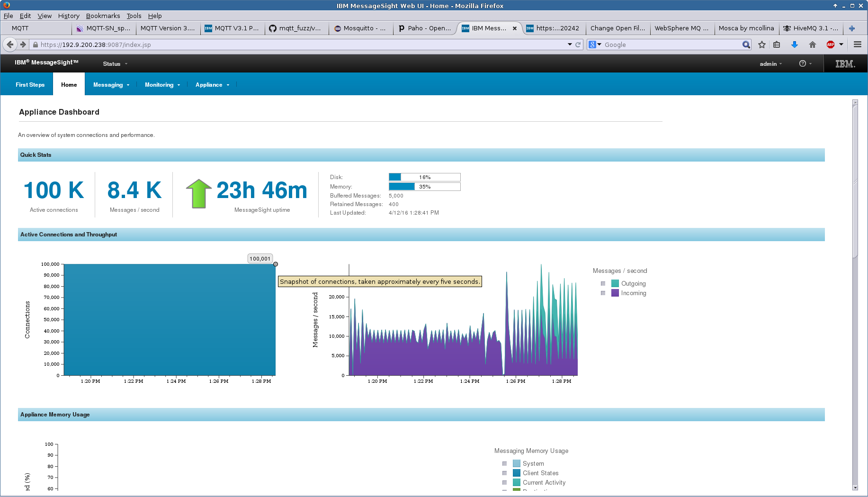The height and width of the screenshot is (497, 868).
Task: Toggle the Client States legend checkbox
Action: pos(504,473)
